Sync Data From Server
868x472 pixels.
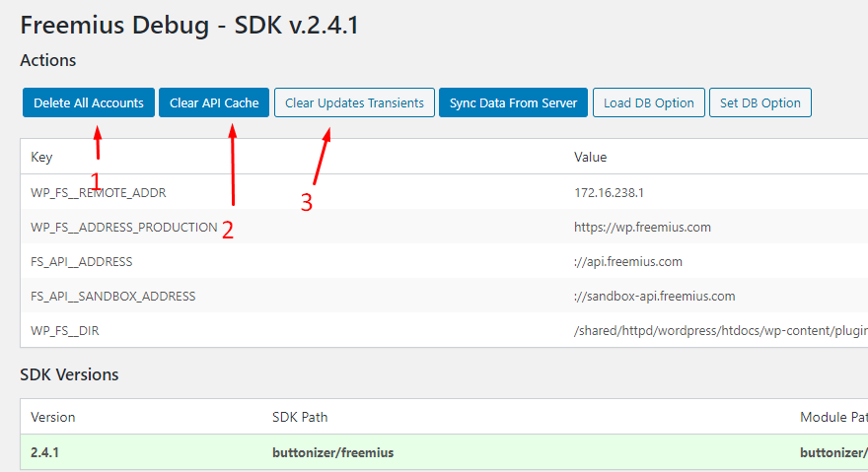[x=513, y=102]
